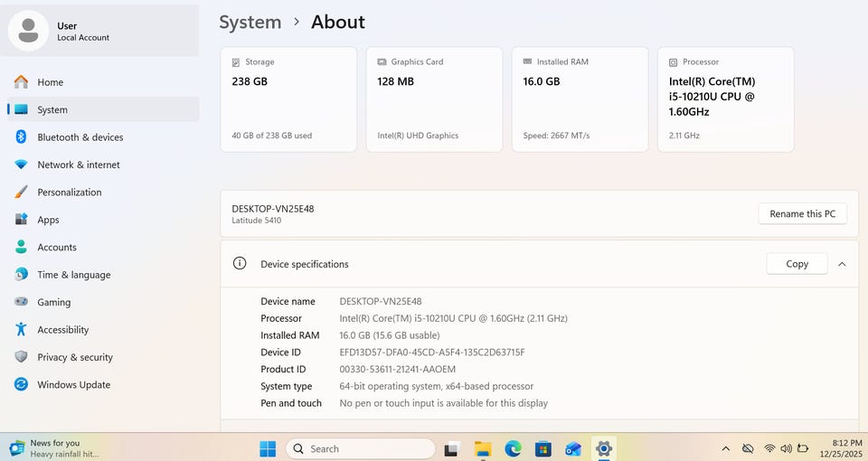868x461 pixels.
Task: Select the Gaming settings category
Action: point(53,302)
